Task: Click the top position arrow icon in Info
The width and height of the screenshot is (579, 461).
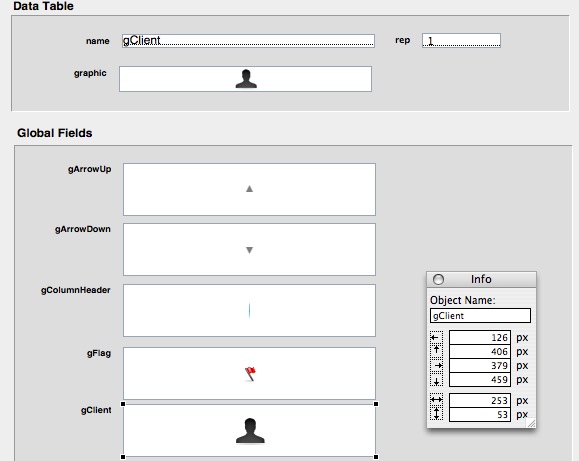Action: click(436, 351)
